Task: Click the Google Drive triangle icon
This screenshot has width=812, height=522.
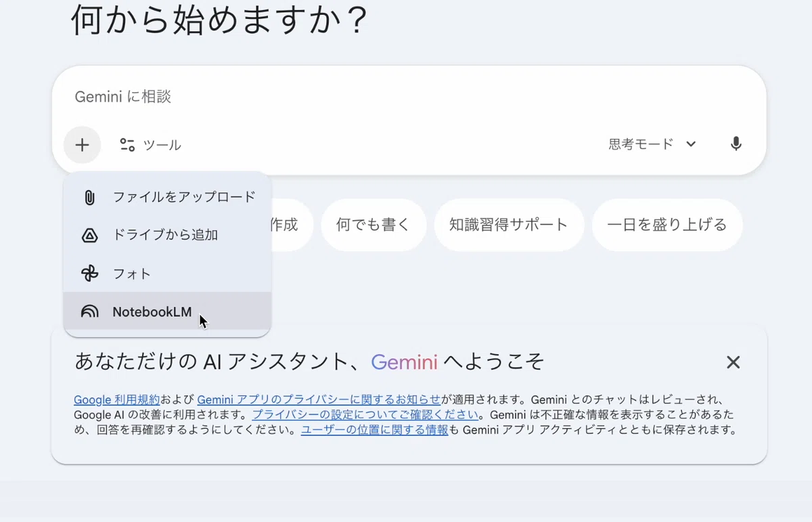Action: coord(89,236)
